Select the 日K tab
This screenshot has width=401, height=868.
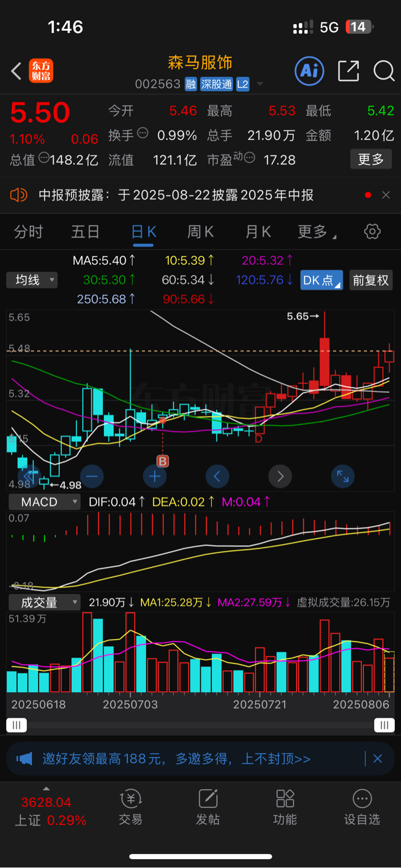(x=144, y=233)
